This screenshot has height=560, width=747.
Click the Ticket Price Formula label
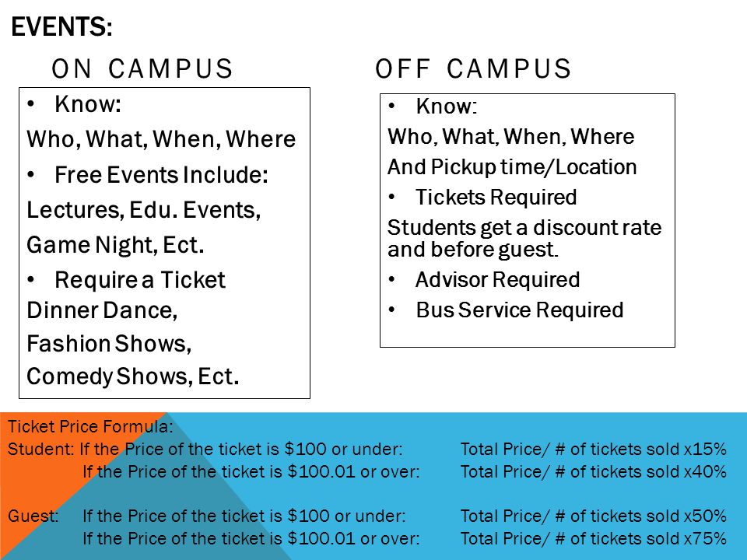click(x=90, y=426)
